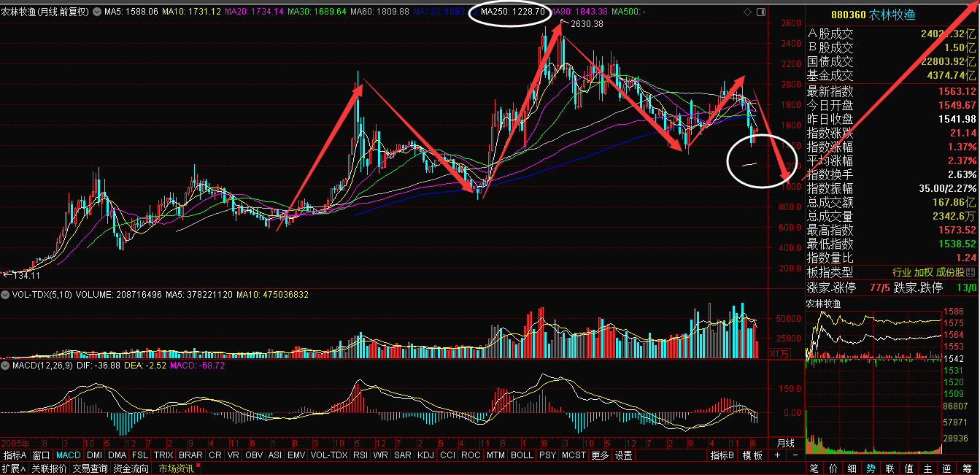The width and height of the screenshot is (980, 475).
Task: Switch to the KDJ indicator
Action: [x=425, y=455]
